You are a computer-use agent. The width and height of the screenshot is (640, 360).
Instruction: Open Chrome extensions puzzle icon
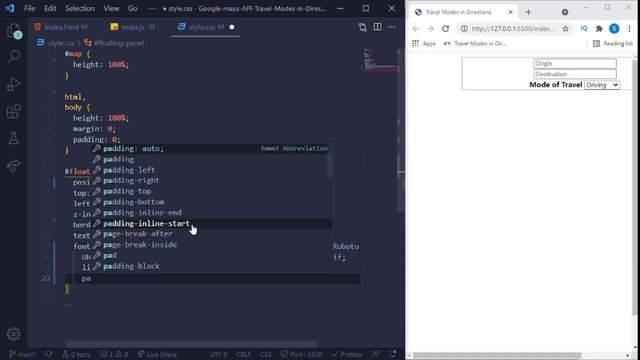[599, 29]
